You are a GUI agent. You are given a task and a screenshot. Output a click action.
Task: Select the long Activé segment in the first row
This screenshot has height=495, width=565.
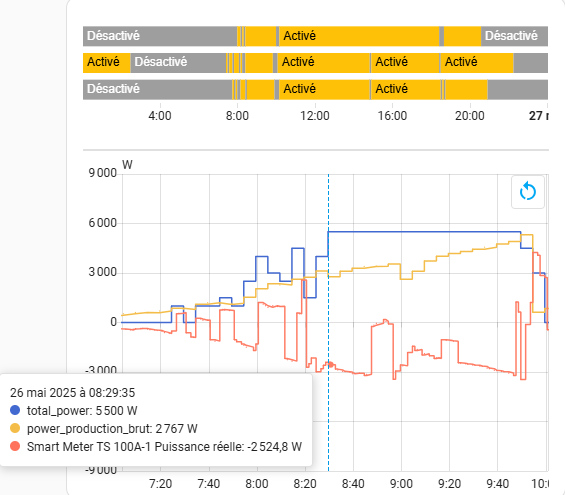[x=359, y=36]
